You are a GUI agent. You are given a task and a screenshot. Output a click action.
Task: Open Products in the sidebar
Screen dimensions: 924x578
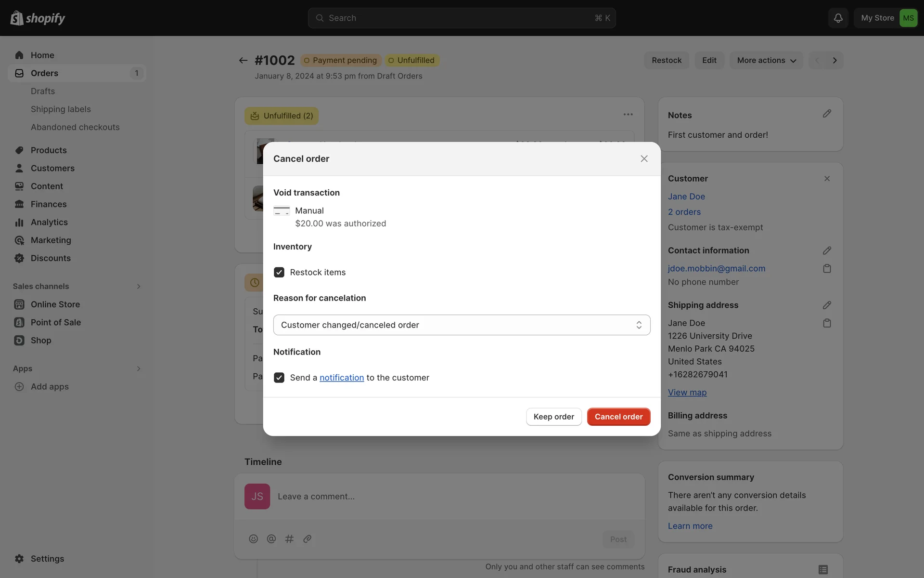(x=49, y=150)
